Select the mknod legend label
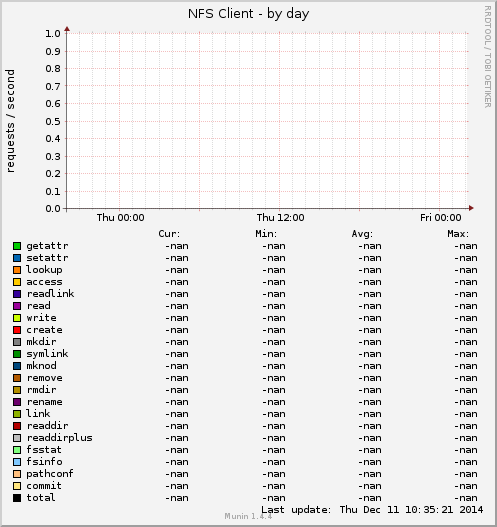The height and width of the screenshot is (527, 497). tap(41, 366)
